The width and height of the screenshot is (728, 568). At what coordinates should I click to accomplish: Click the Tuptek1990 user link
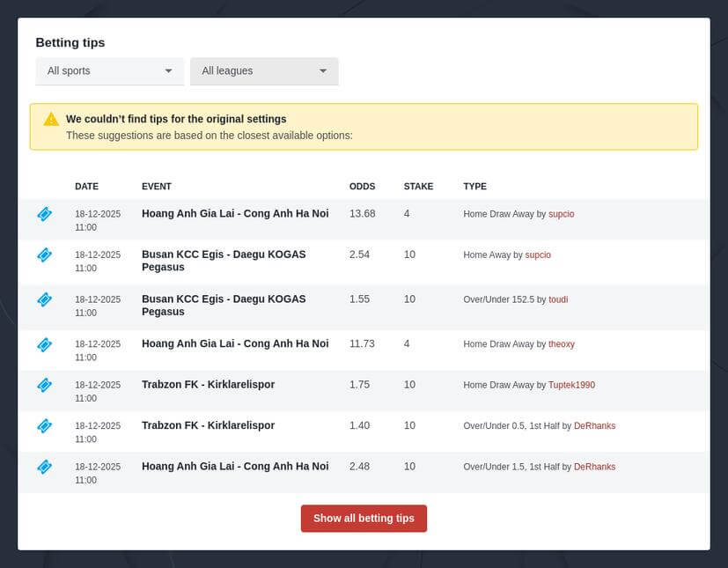[x=571, y=385]
